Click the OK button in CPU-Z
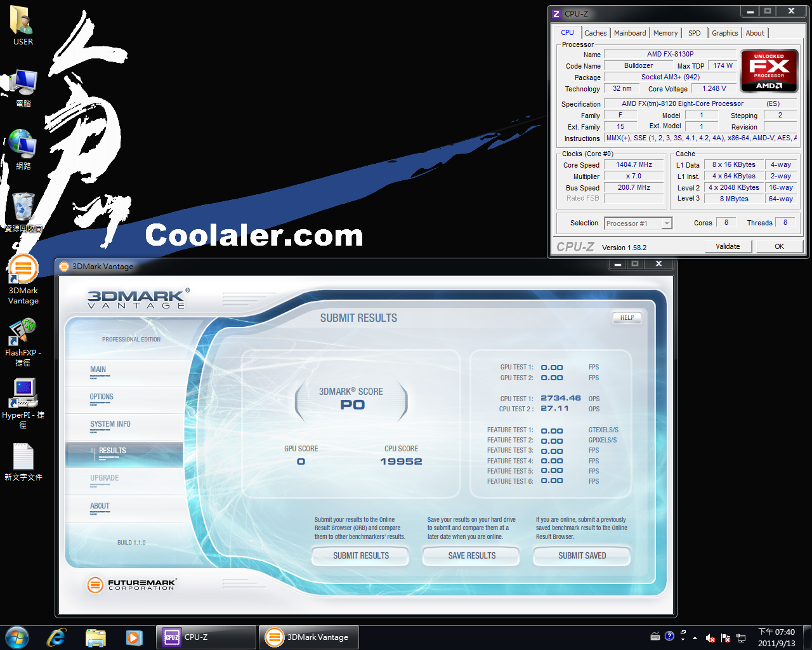Screen dimensions: 812x650 (779, 246)
